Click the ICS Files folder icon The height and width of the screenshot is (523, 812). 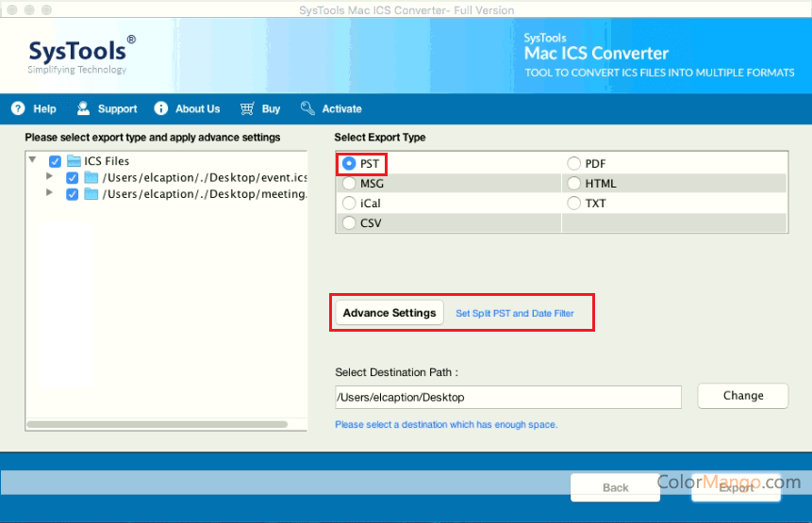tap(74, 161)
